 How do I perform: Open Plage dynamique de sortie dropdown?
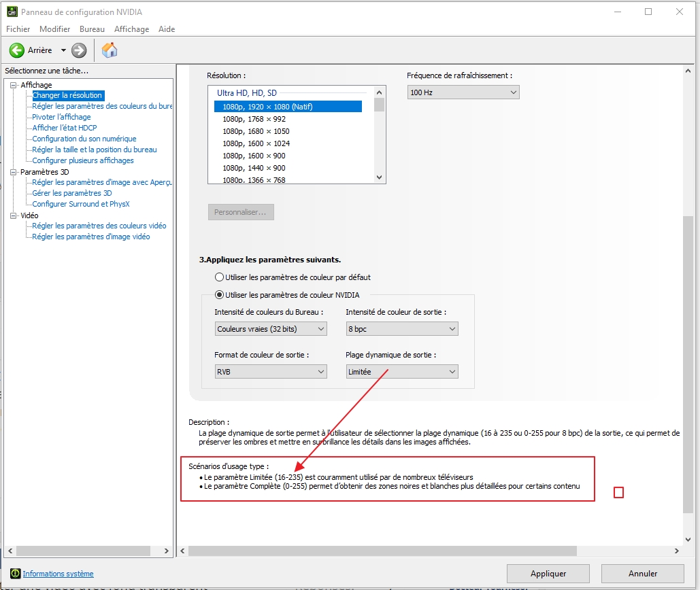pos(402,372)
